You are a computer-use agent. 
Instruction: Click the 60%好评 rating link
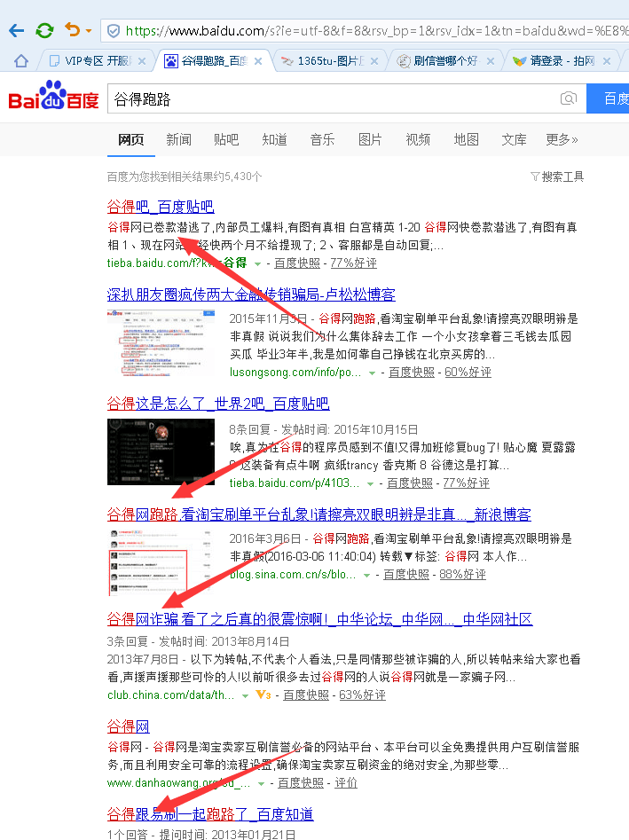pos(468,372)
